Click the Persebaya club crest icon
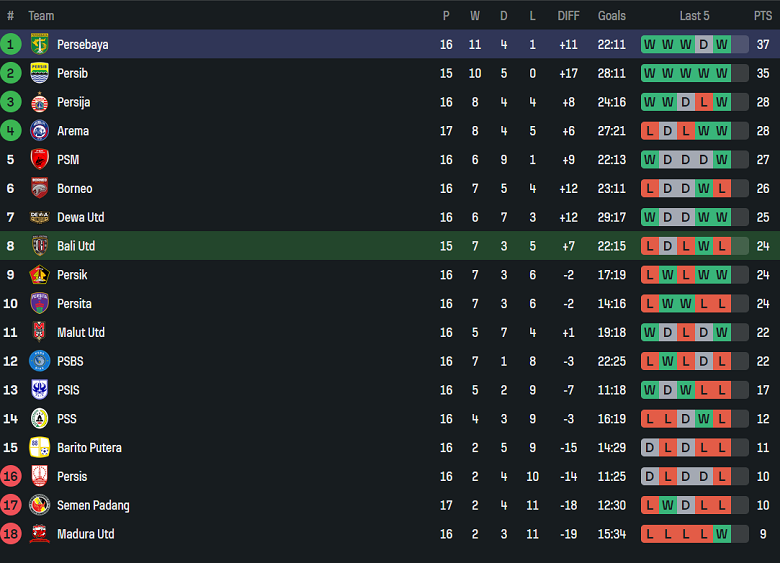The width and height of the screenshot is (780, 563). (40, 44)
